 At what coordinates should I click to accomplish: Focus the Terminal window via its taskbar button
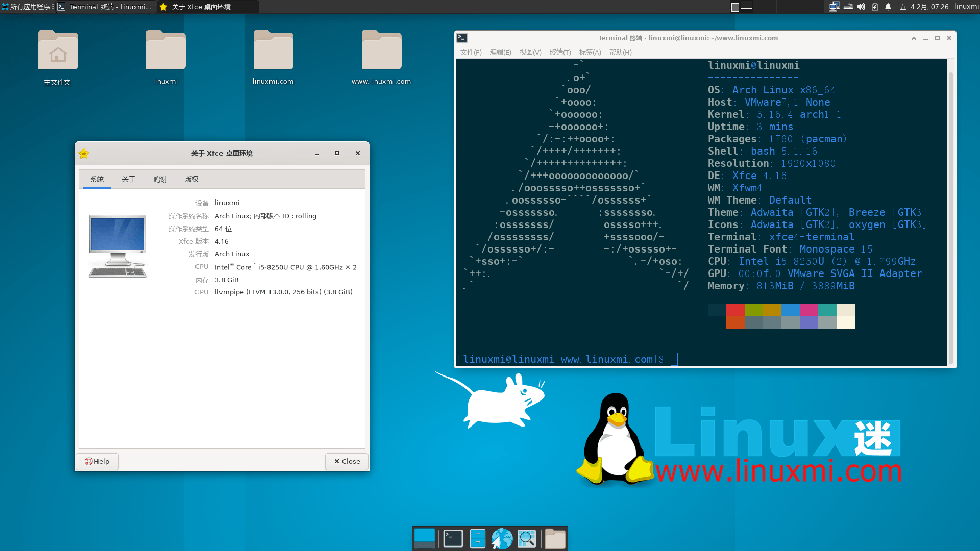click(x=105, y=7)
